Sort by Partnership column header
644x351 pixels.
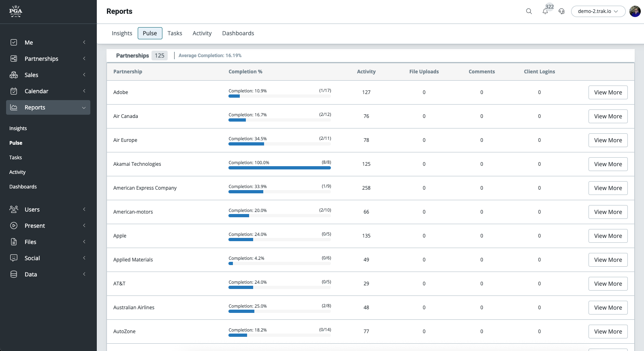(128, 72)
